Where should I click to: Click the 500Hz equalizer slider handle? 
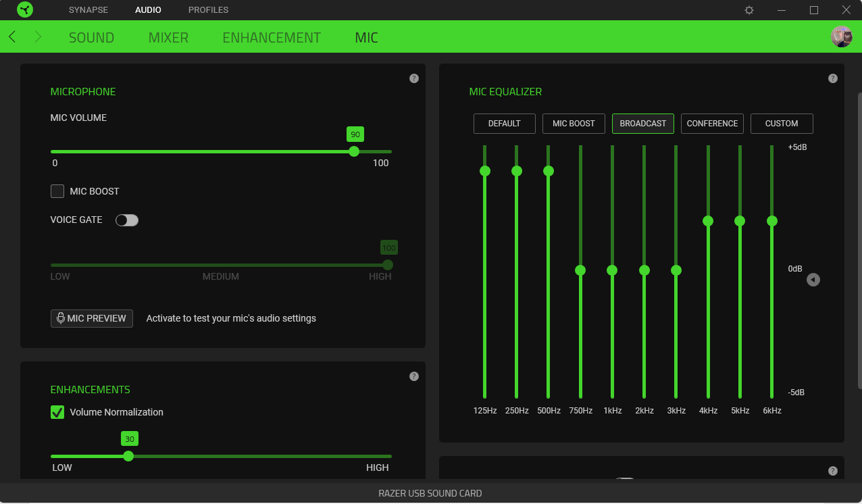549,171
